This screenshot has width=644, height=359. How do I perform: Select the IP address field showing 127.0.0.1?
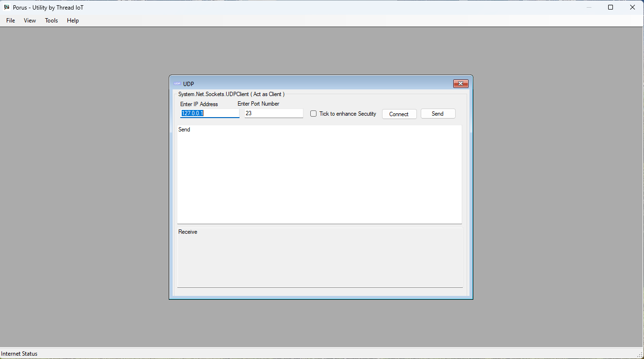[x=209, y=113]
